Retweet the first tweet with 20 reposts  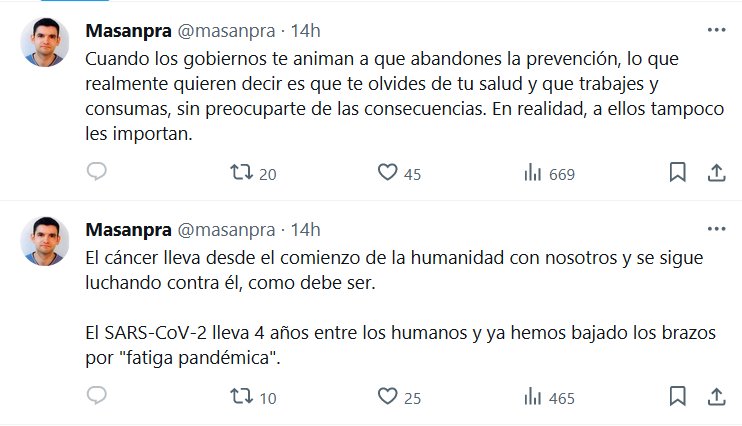click(x=242, y=173)
